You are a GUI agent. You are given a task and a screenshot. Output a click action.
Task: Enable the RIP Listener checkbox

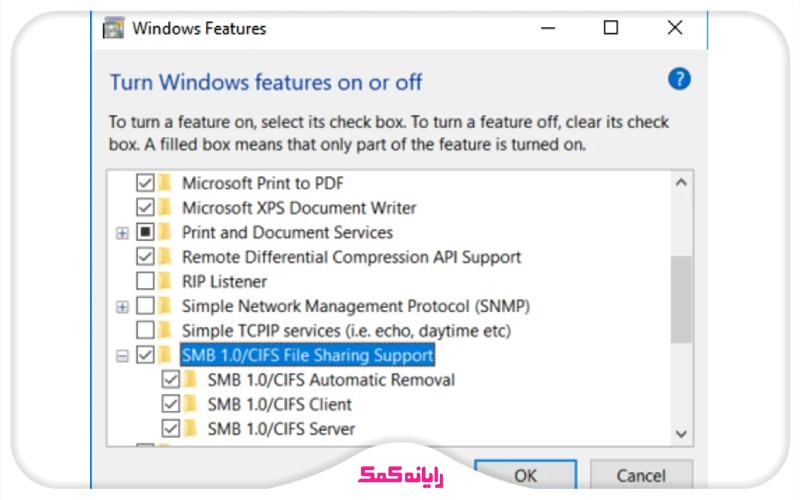click(145, 281)
